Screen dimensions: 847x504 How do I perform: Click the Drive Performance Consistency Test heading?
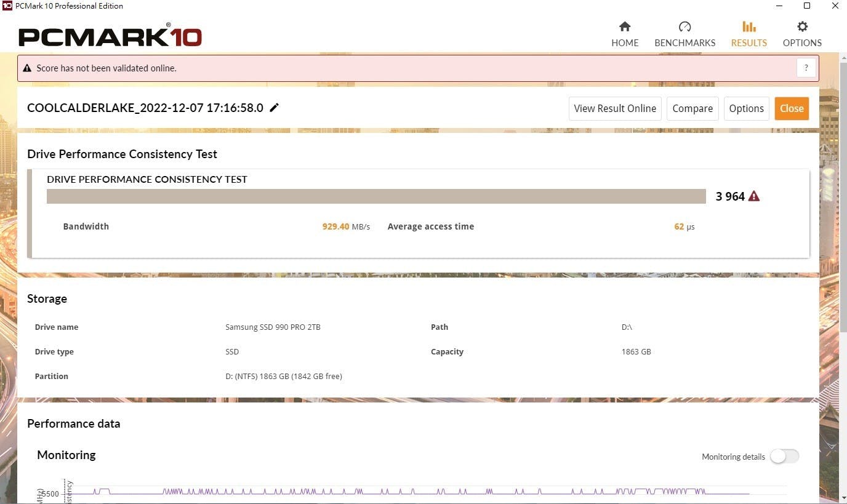click(x=122, y=154)
